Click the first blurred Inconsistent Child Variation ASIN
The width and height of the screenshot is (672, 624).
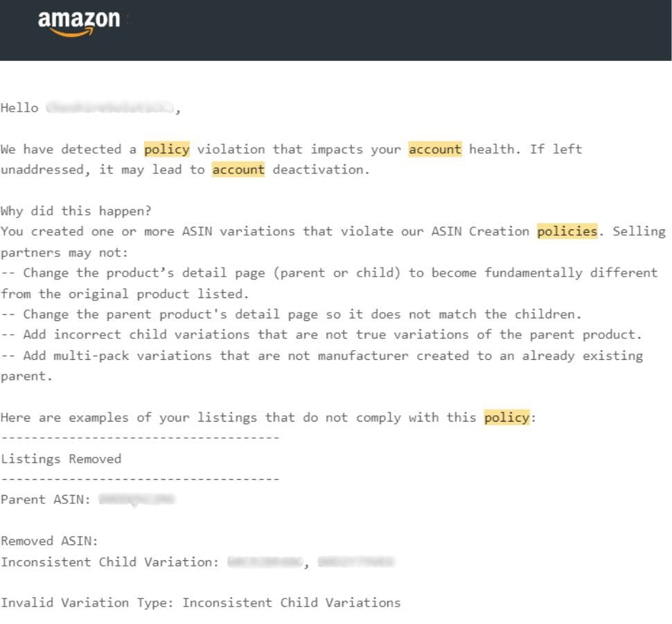265,562
